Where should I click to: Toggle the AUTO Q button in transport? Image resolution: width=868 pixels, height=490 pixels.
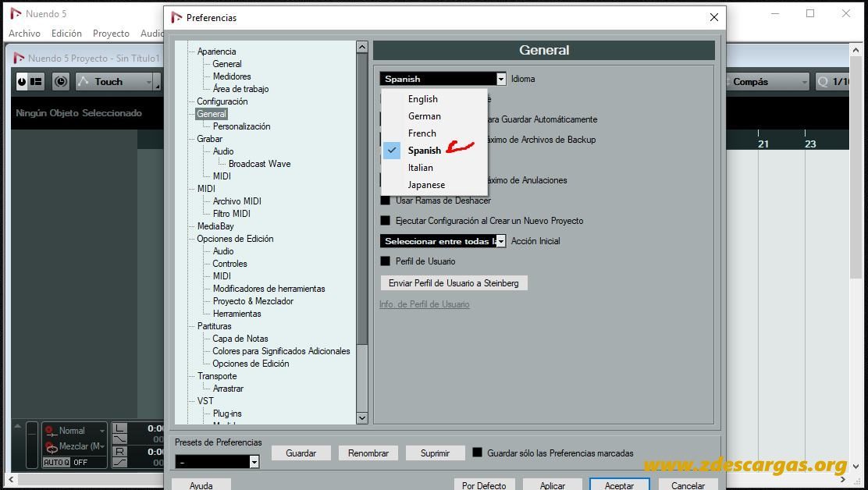pos(56,463)
